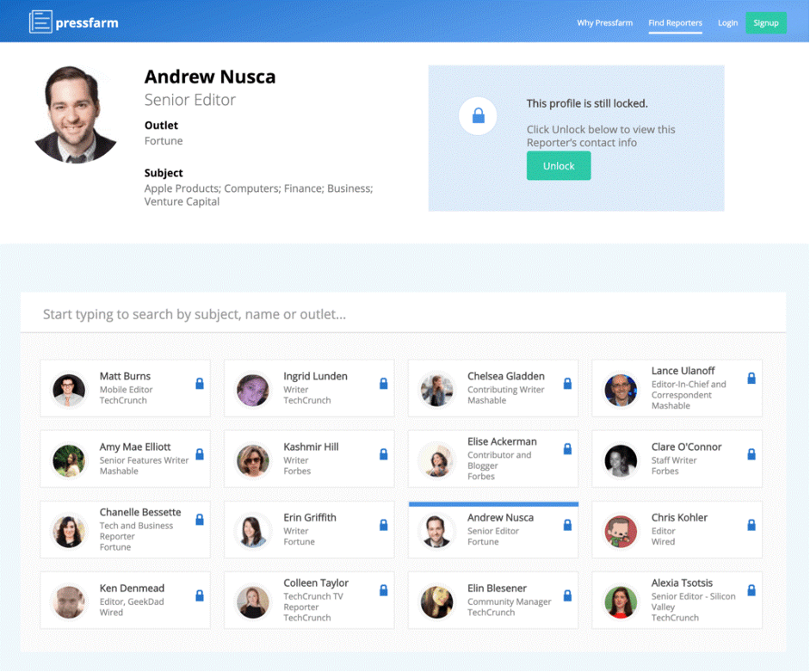Image resolution: width=810 pixels, height=672 pixels.
Task: Select Chanelle Bessette avatar thumbnail
Action: (69, 531)
